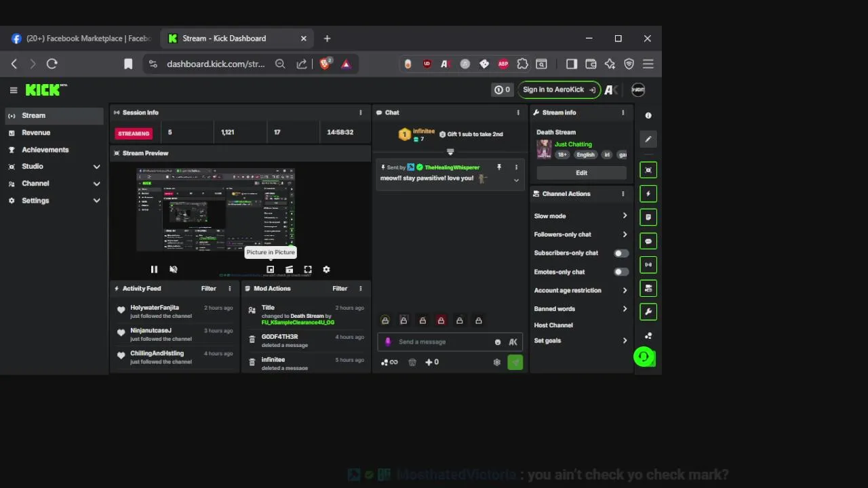Click the AK AeroKick logo in header

610,89
